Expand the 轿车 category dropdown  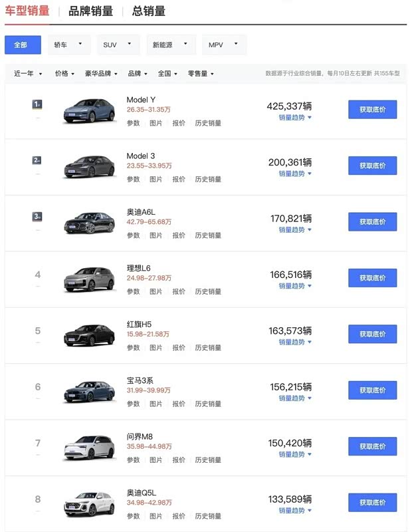69,45
